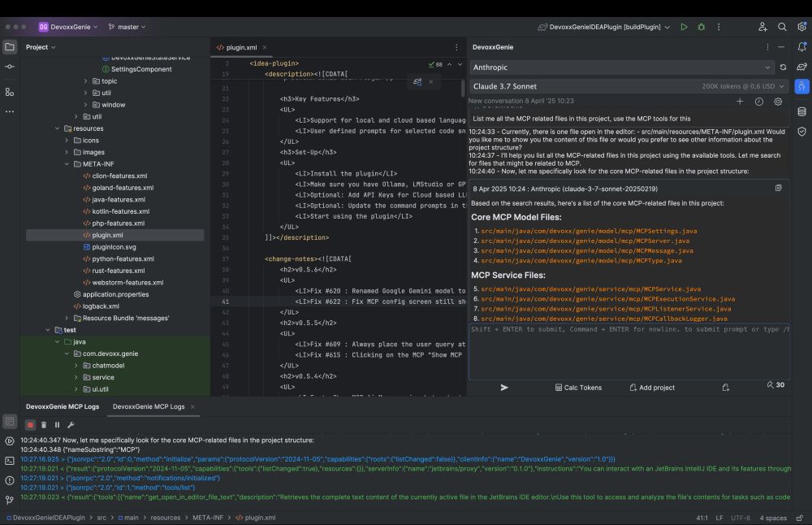
Task: Open the run configuration dropdown
Action: [604, 27]
